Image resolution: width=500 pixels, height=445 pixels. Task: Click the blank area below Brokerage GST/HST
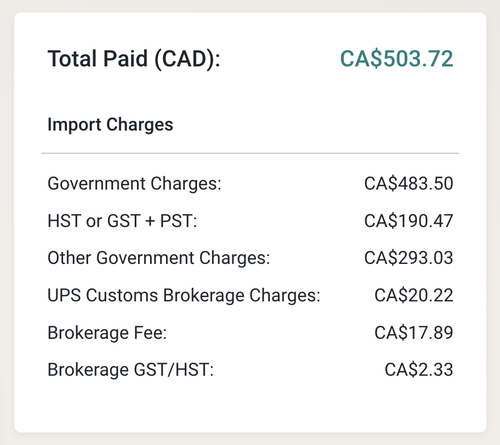[250, 405]
